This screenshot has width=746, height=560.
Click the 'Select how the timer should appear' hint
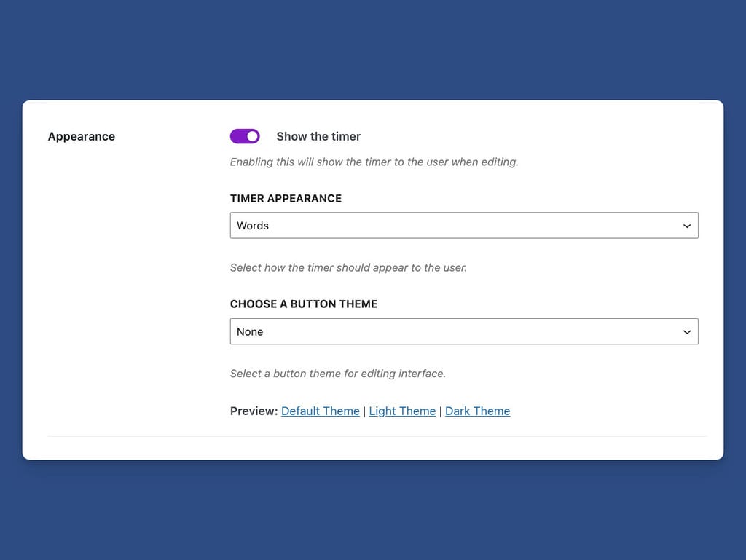click(x=348, y=267)
